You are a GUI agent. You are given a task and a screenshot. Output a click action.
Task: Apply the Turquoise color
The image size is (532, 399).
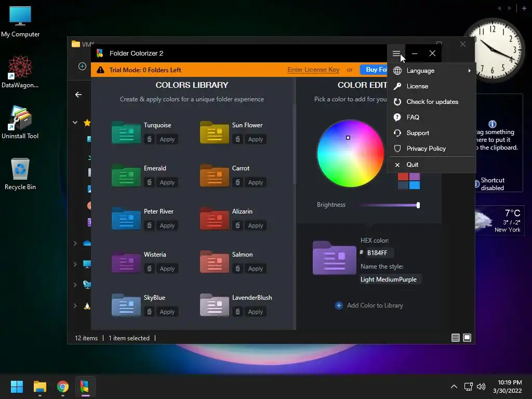click(167, 139)
